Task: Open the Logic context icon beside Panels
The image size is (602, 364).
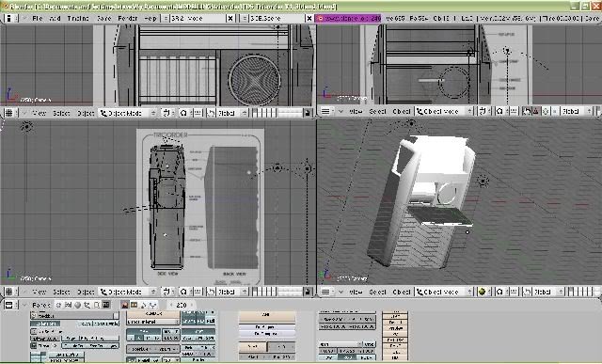Action: pos(58,305)
